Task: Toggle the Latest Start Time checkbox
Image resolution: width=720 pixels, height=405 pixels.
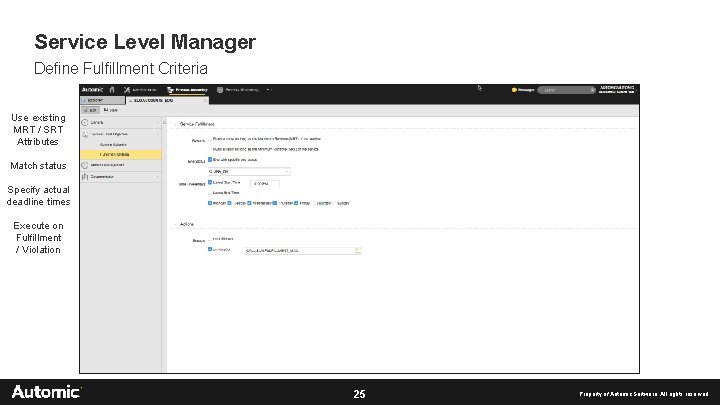Action: (210, 182)
